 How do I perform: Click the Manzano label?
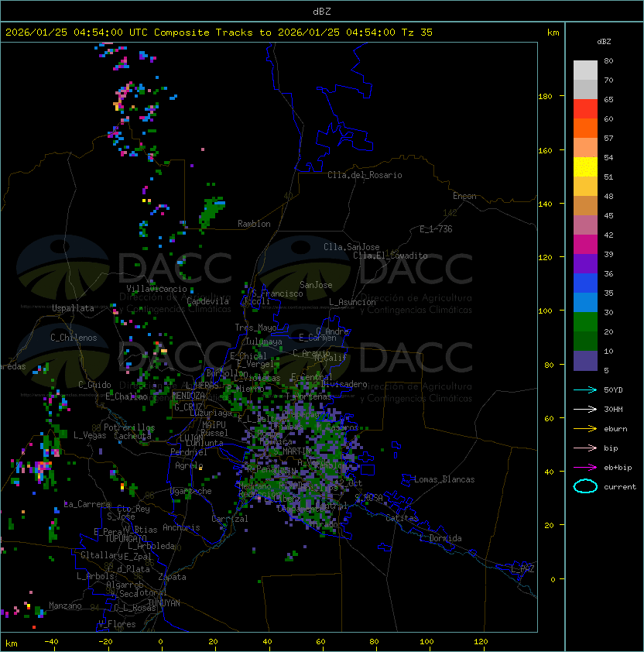pos(65,606)
